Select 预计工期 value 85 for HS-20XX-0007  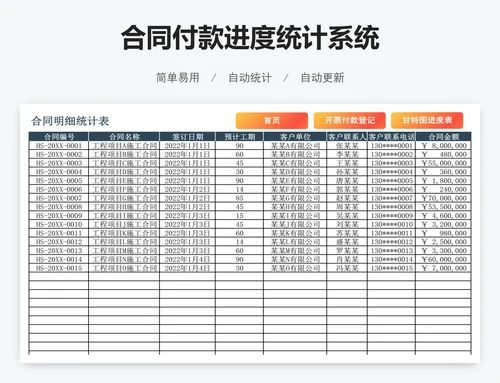tap(240, 198)
